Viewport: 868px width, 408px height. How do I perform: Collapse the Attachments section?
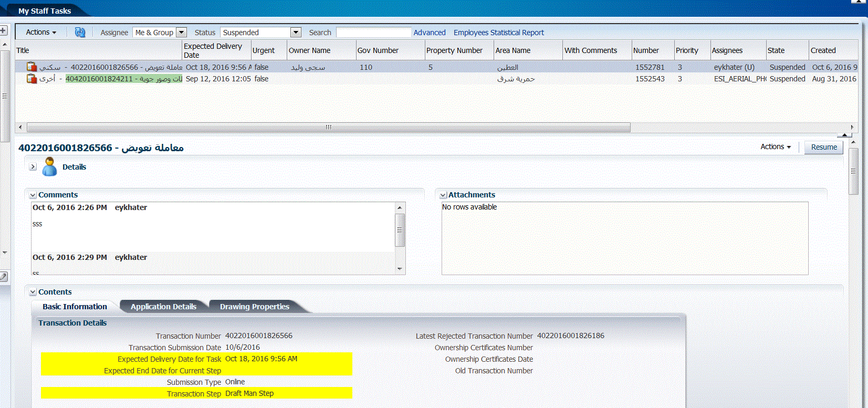(443, 195)
